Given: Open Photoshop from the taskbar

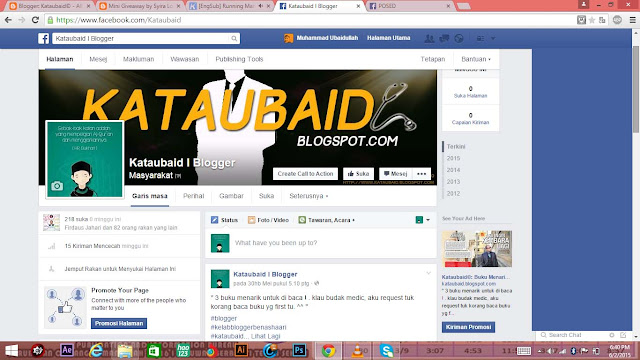Looking at the screenshot, I should point(299,350).
